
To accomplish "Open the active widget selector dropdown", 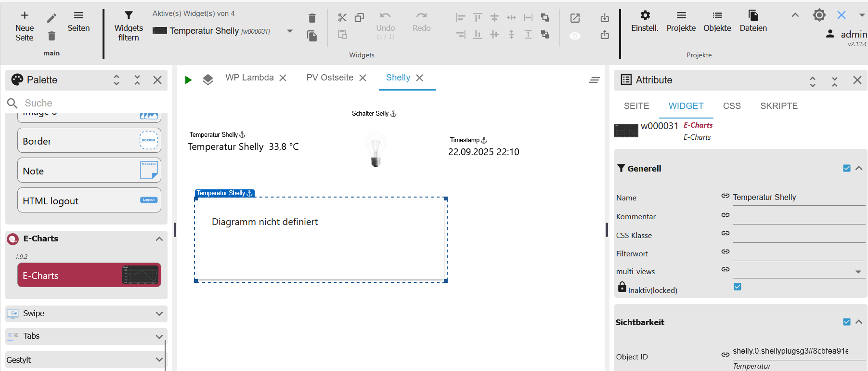I will 290,31.
